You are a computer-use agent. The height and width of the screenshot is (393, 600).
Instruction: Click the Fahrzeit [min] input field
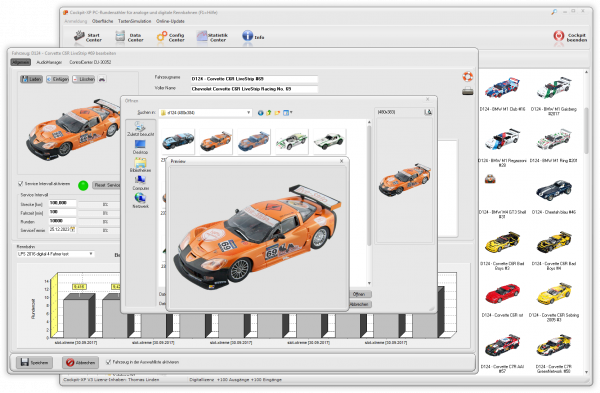tap(62, 212)
